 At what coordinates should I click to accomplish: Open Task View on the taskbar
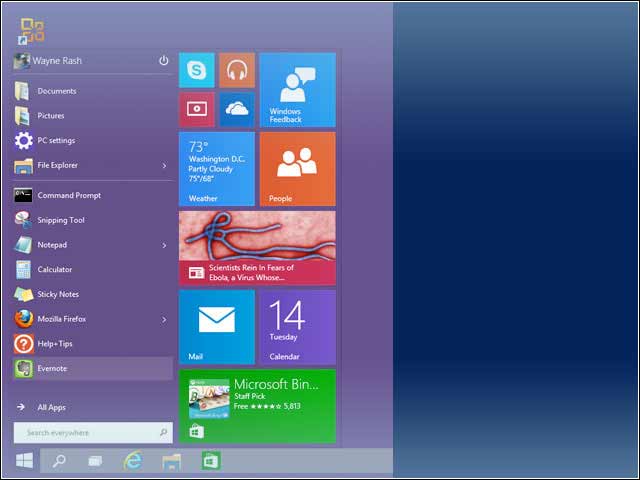(x=95, y=461)
